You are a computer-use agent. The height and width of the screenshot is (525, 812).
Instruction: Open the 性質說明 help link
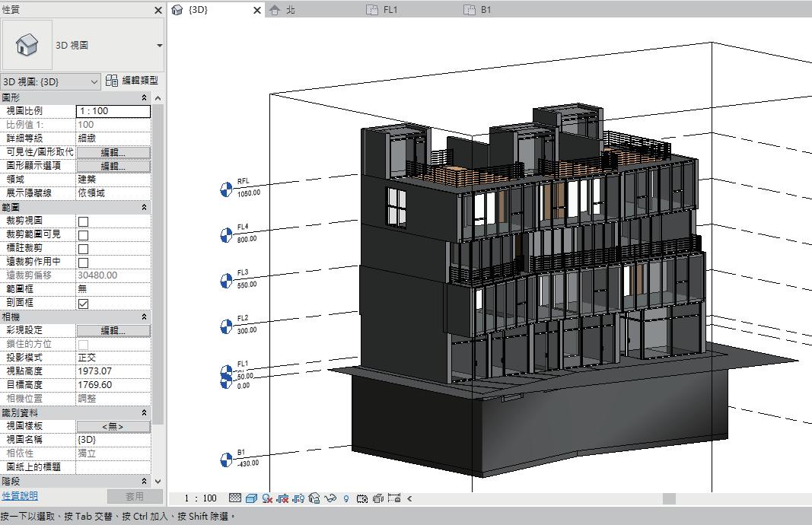pos(20,496)
